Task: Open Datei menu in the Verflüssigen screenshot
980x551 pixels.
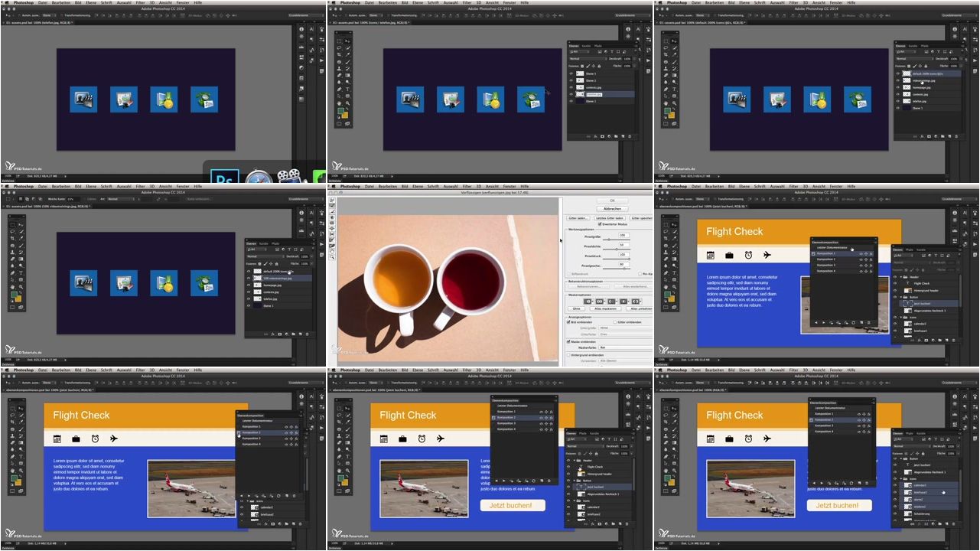Action: (x=370, y=186)
